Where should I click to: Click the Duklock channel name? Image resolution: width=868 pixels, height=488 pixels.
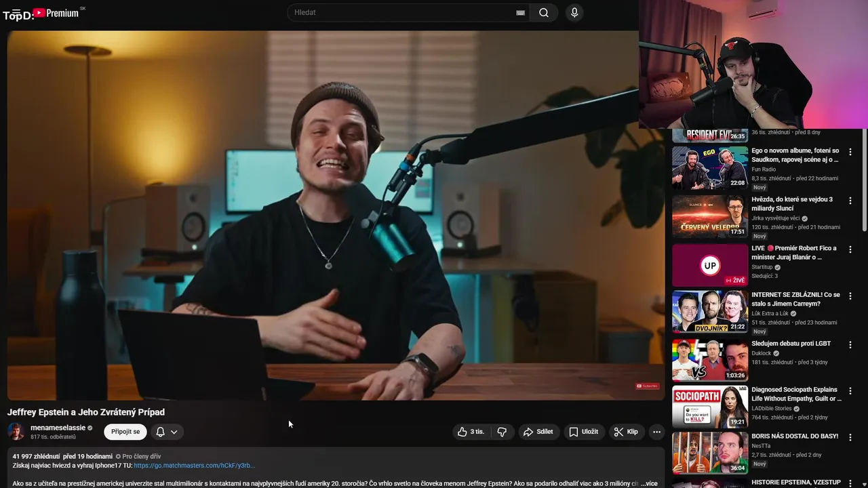tap(762, 353)
